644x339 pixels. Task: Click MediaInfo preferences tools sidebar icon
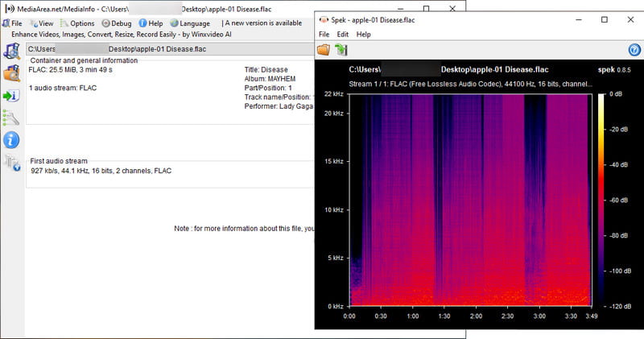pyautogui.click(x=10, y=118)
